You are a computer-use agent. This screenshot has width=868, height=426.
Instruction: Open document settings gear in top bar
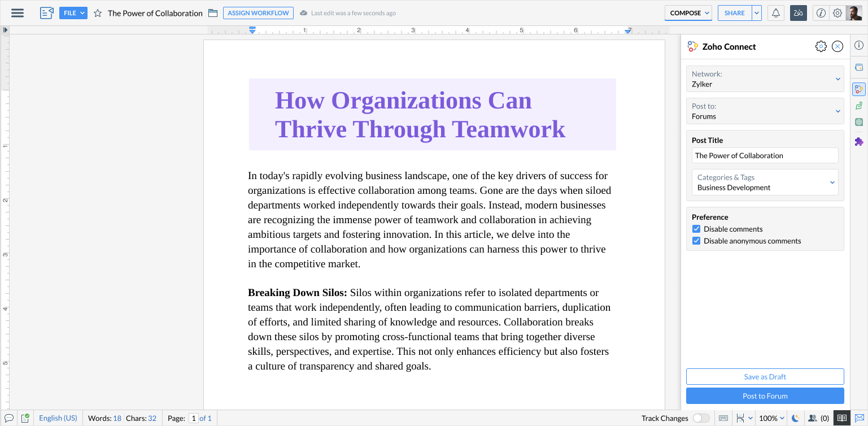(838, 13)
